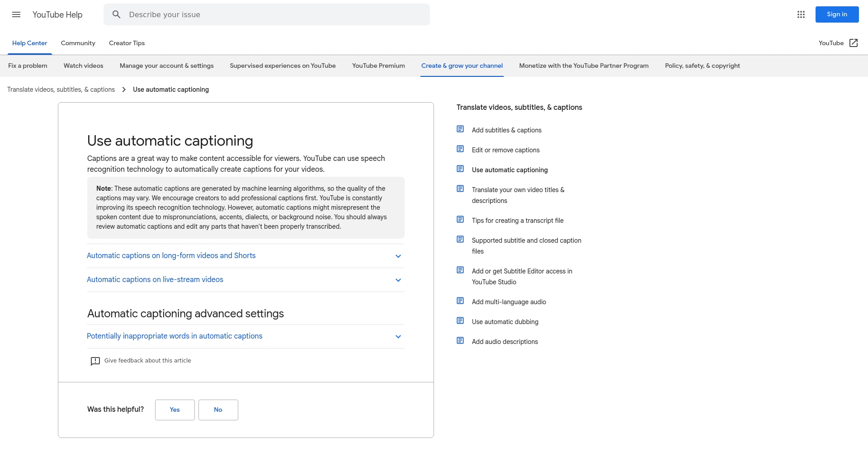
Task: Switch to the Community tab
Action: 78,43
